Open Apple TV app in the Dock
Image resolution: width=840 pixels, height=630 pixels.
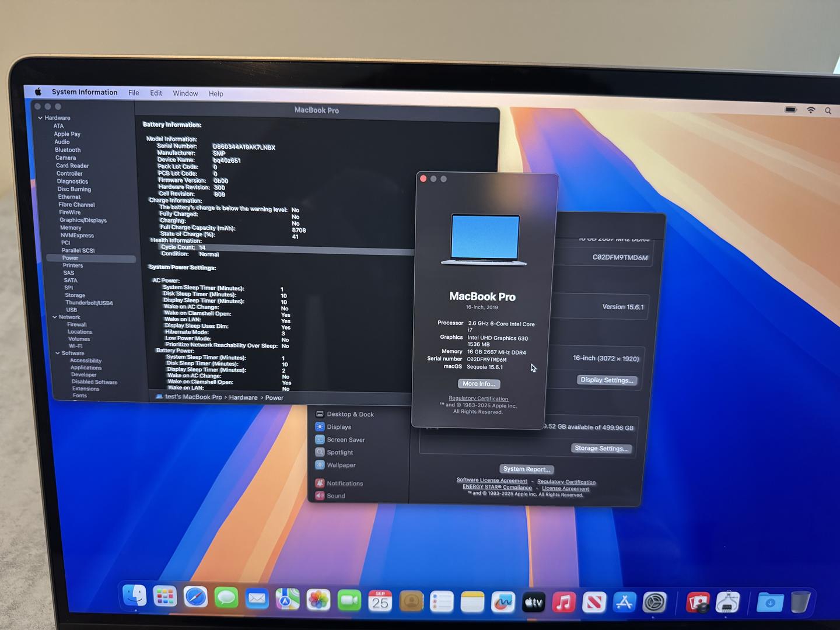click(533, 602)
